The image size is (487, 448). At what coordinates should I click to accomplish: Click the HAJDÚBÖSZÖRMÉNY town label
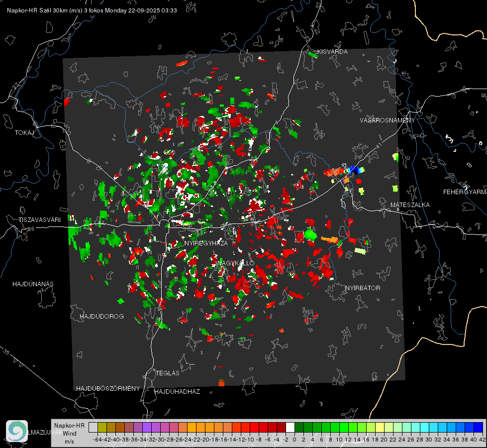click(108, 388)
